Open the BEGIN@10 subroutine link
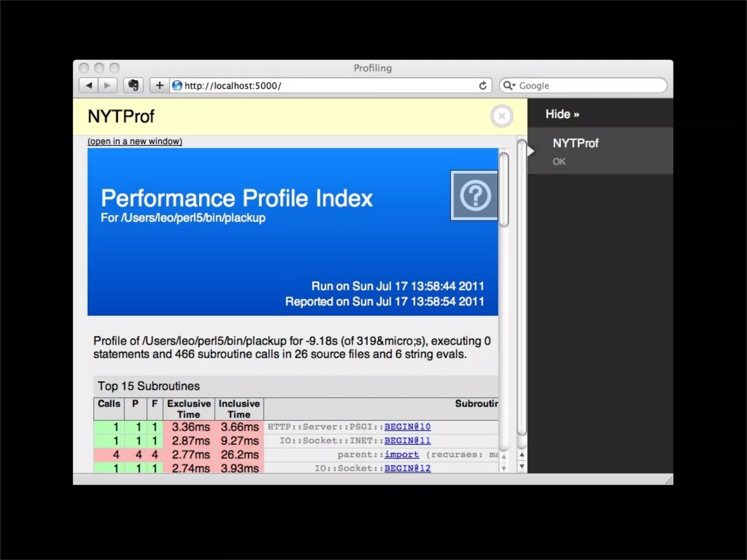This screenshot has width=747, height=560. click(x=407, y=427)
